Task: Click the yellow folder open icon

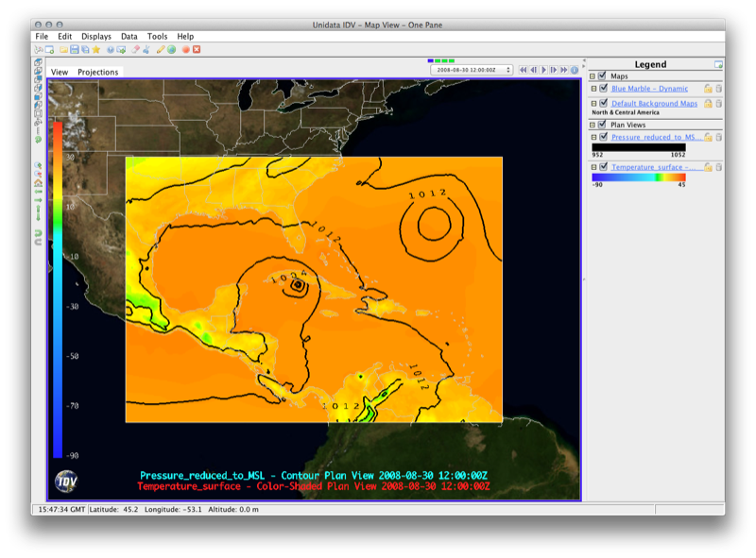Action: [63, 49]
